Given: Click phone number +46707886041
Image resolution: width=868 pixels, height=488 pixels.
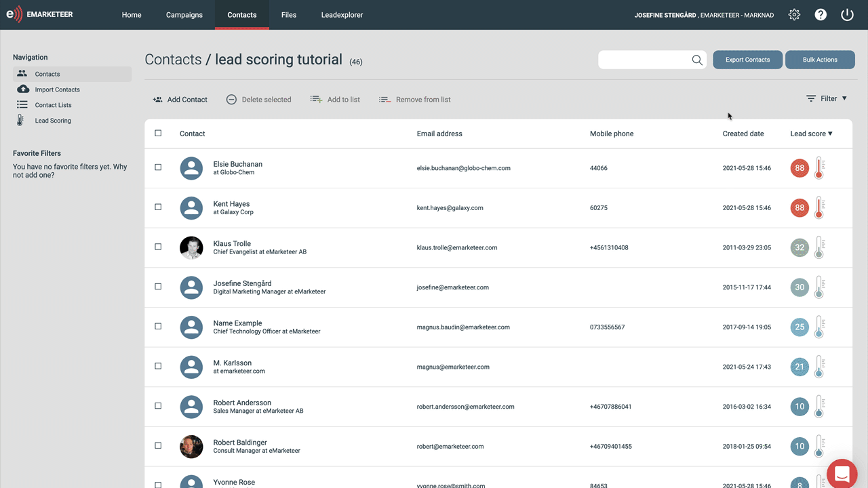Looking at the screenshot, I should tap(611, 407).
